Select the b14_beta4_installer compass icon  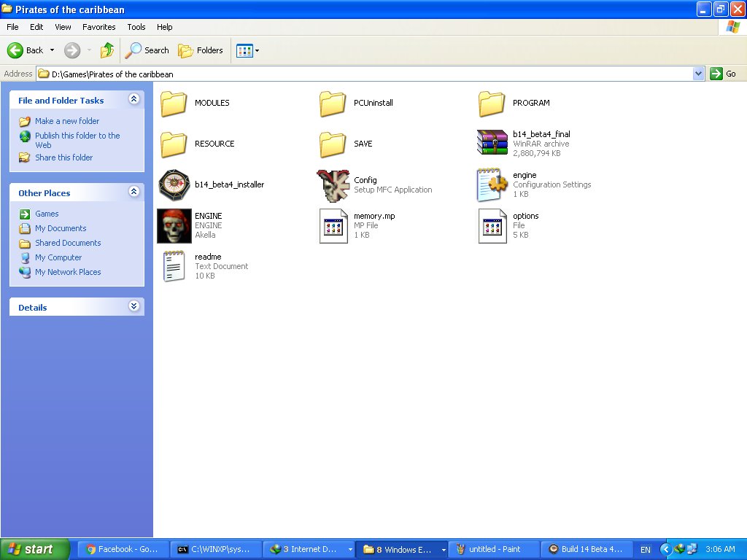174,184
